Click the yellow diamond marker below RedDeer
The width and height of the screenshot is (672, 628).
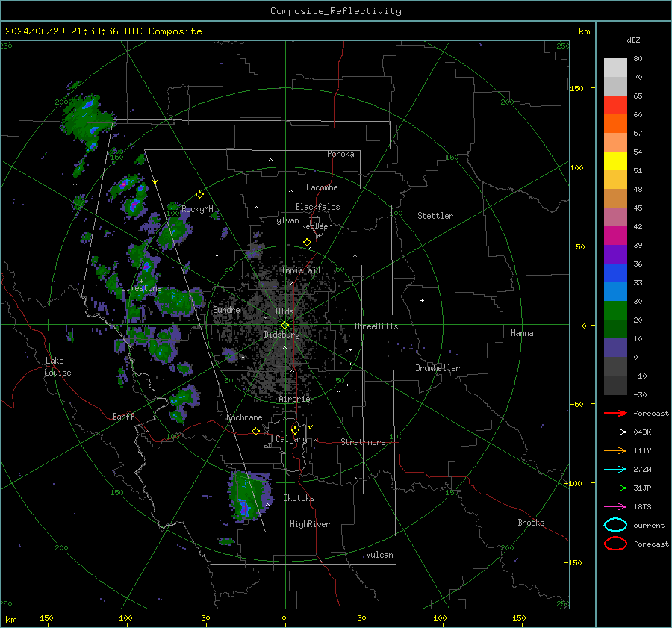308,243
